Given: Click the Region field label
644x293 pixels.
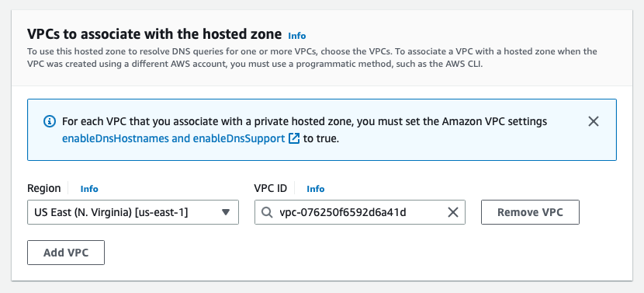Looking at the screenshot, I should coord(44,189).
